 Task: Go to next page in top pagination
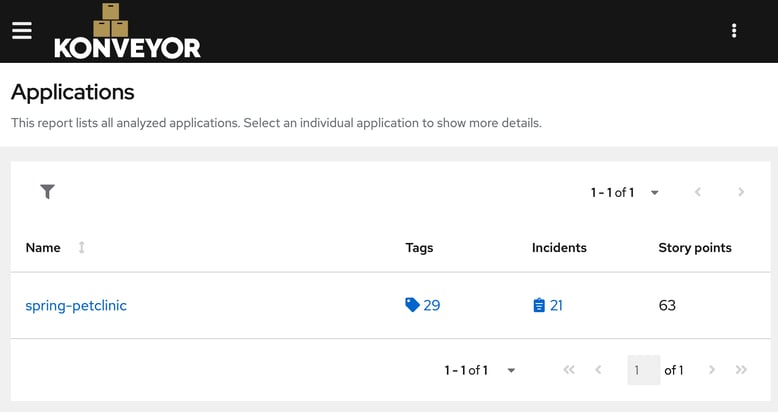click(x=741, y=192)
